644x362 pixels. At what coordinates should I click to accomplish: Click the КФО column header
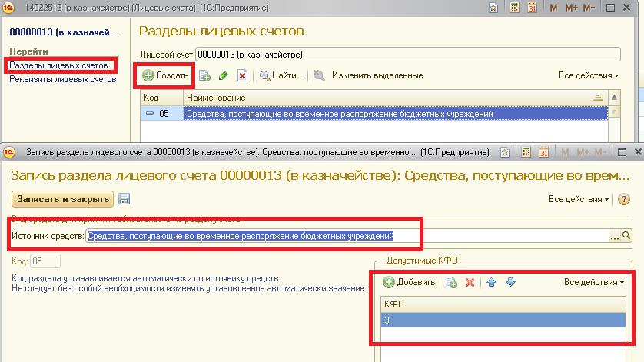[503, 304]
